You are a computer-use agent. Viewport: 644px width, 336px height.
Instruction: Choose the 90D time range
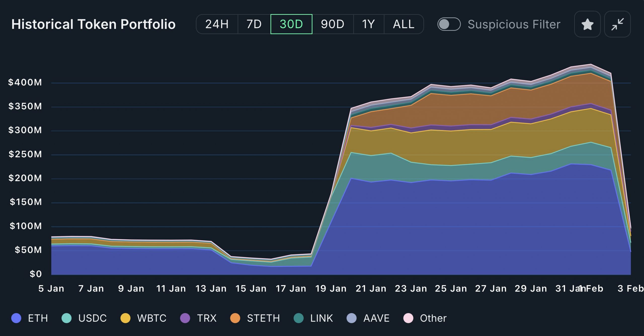pyautogui.click(x=333, y=24)
